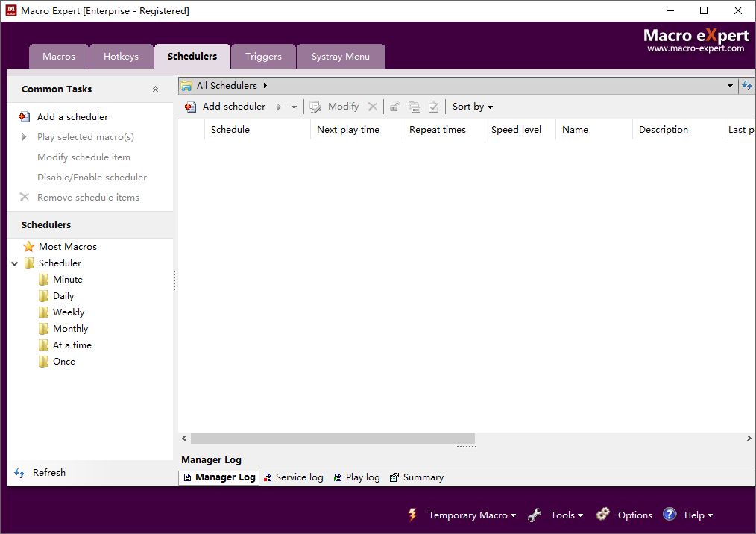The image size is (756, 534).
Task: Click the horizontal scrollbar thumb
Action: point(333,438)
